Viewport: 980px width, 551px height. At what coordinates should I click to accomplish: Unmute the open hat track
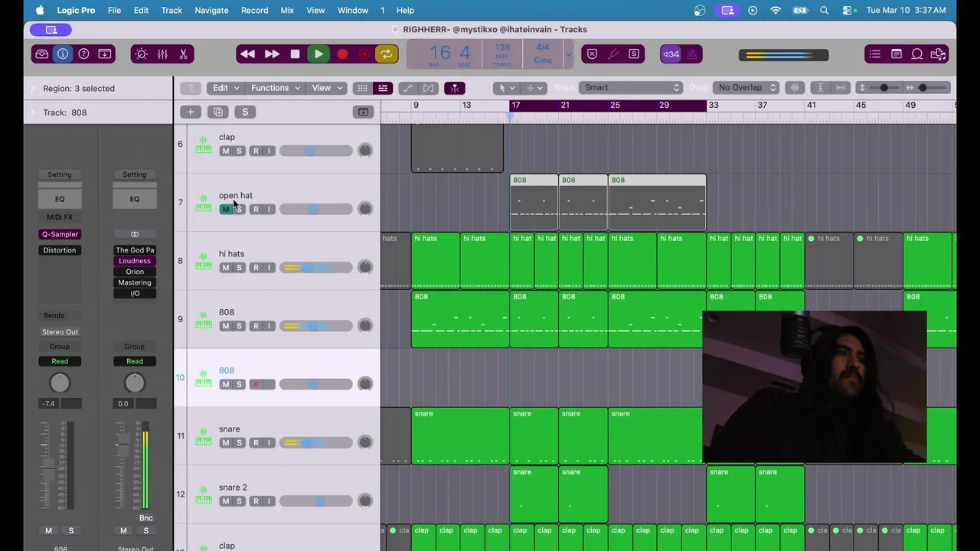point(225,209)
